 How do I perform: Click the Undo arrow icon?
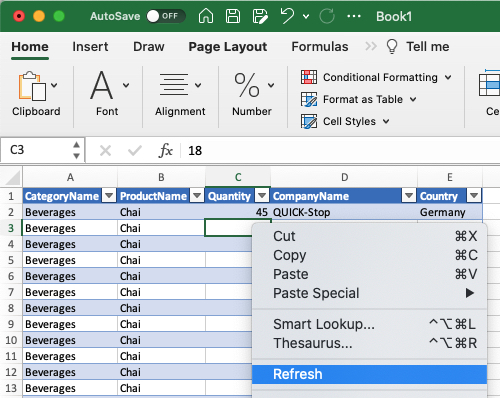click(x=287, y=16)
